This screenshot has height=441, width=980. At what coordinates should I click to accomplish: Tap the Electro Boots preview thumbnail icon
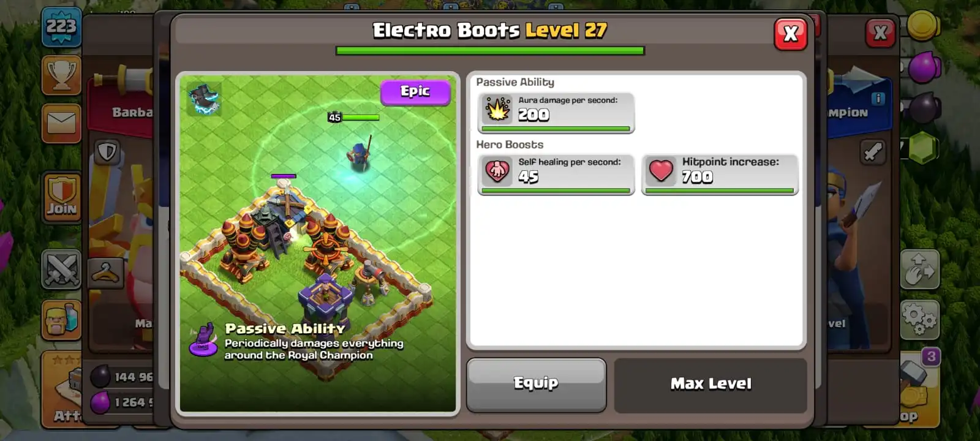coord(204,99)
